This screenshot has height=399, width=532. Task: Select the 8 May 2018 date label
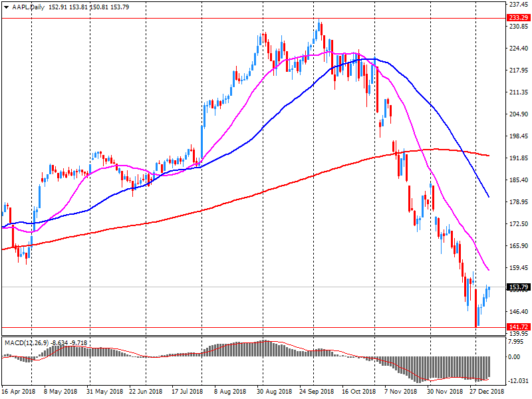pos(61,392)
